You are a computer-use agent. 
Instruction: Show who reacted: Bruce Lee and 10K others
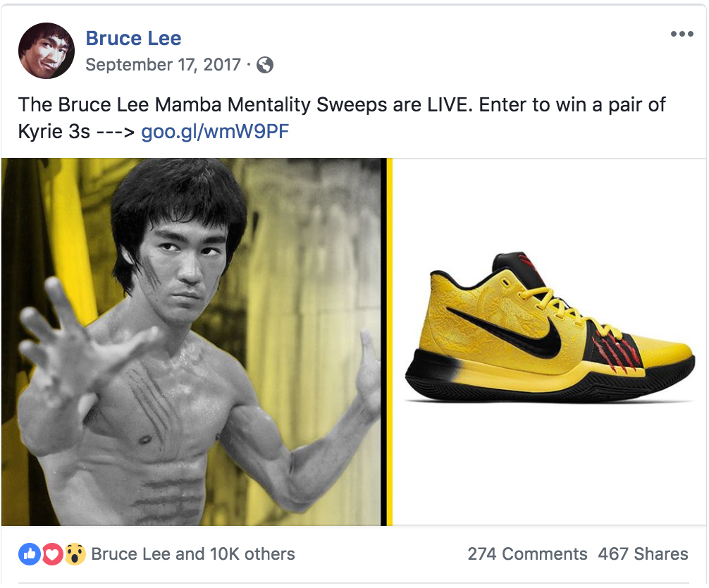[x=193, y=554]
